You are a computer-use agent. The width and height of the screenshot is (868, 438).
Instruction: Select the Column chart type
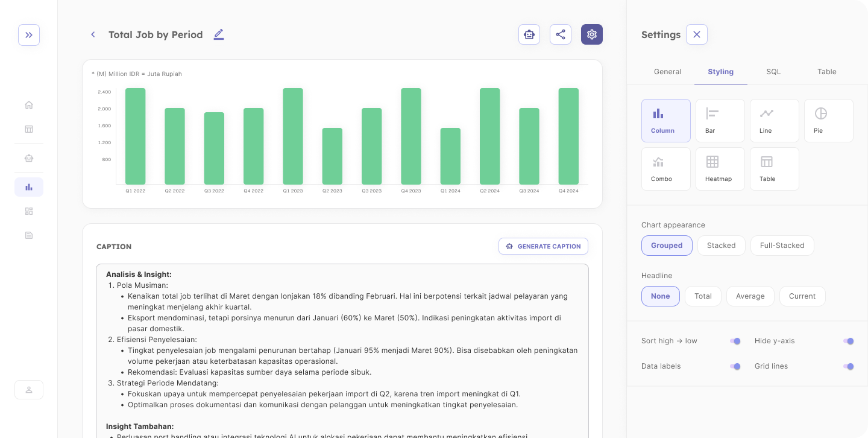point(666,121)
